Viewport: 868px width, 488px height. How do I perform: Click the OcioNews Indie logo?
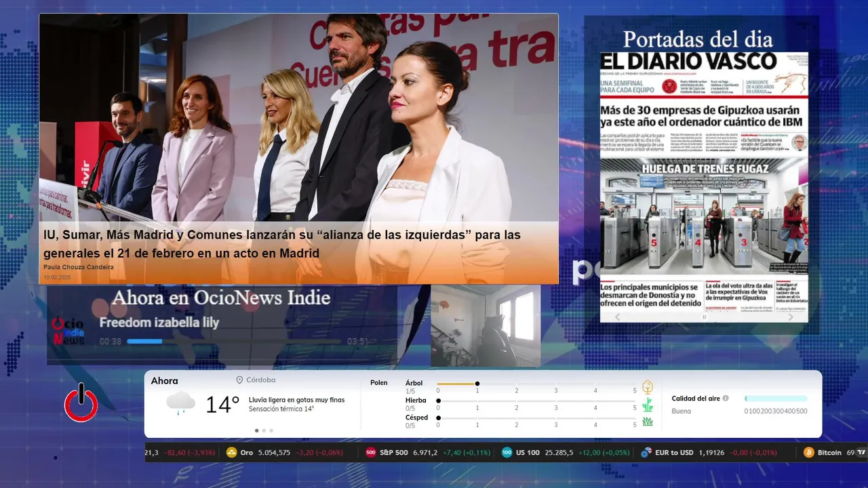click(68, 332)
